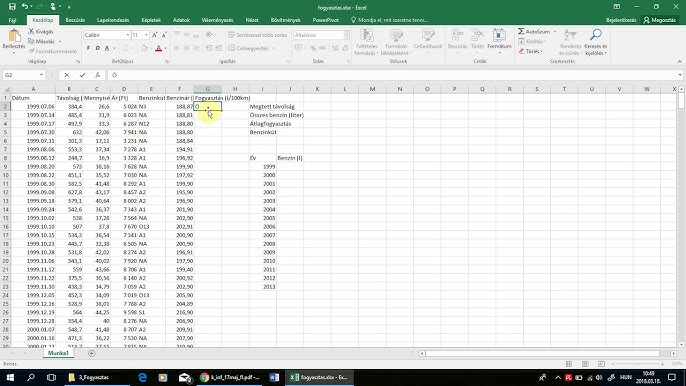
Task: Open Formázás táblázatként (Format as Table)
Action: (x=396, y=42)
